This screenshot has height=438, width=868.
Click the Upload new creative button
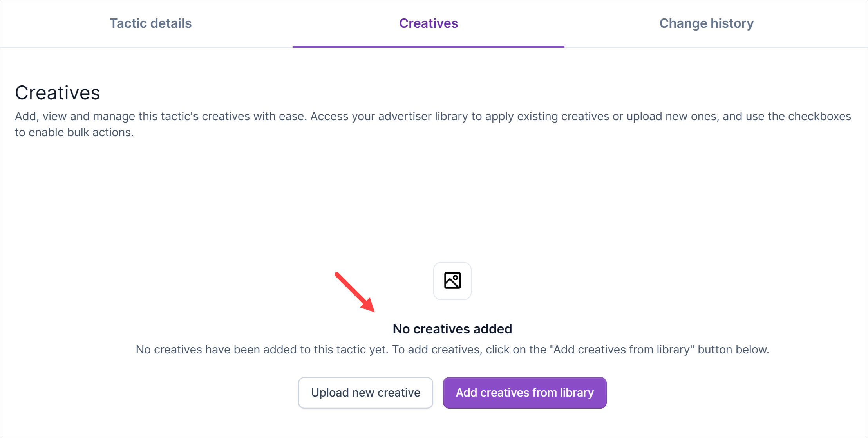point(365,393)
